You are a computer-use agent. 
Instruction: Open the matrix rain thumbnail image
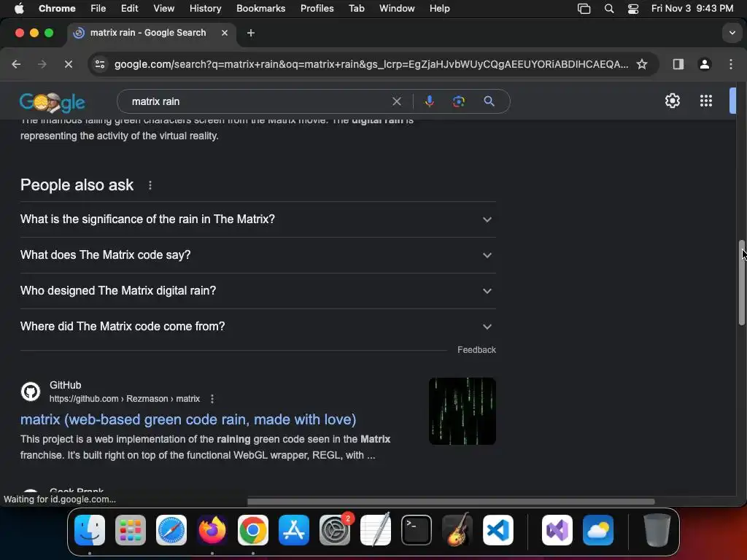462,411
